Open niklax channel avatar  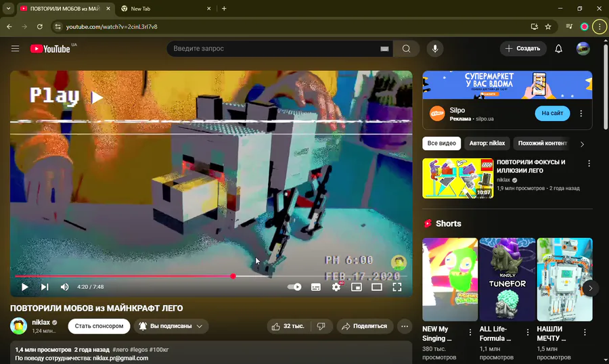pos(18,326)
